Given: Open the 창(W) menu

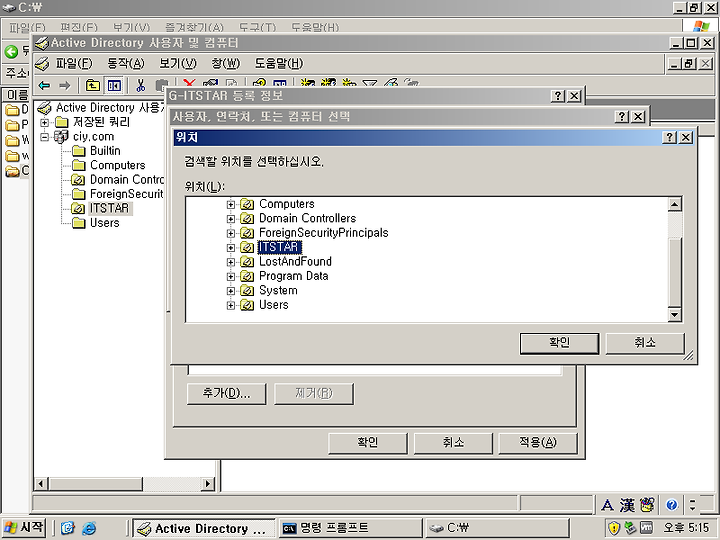Looking at the screenshot, I should point(225,63).
